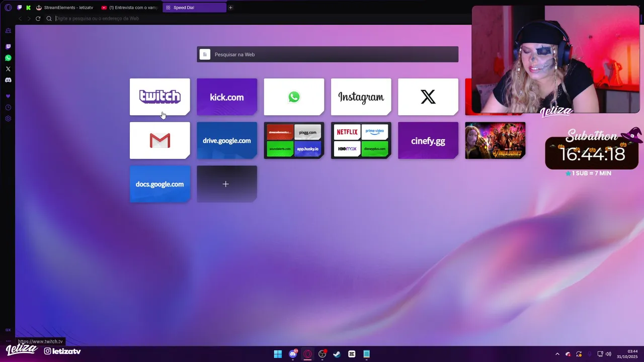
Task: Open OBS Studio from the taskbar
Action: pos(323,354)
